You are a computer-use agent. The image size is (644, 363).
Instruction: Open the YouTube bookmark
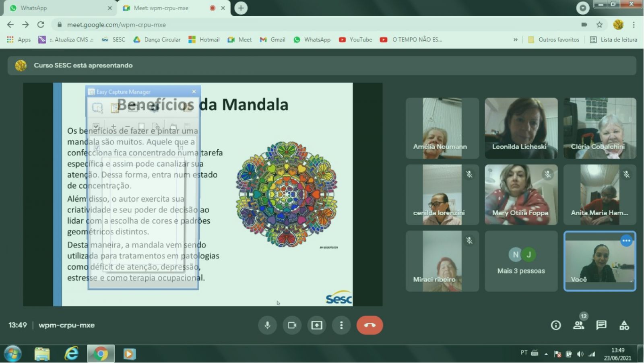[355, 39]
